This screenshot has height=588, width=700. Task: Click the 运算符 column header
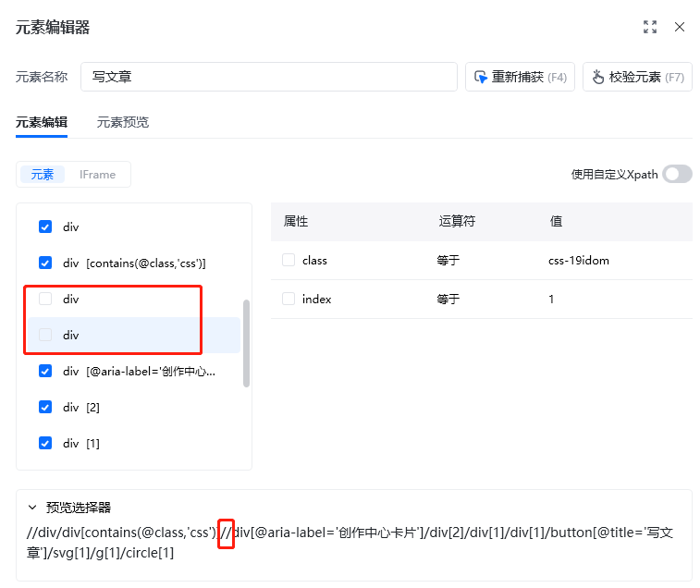[x=457, y=221]
